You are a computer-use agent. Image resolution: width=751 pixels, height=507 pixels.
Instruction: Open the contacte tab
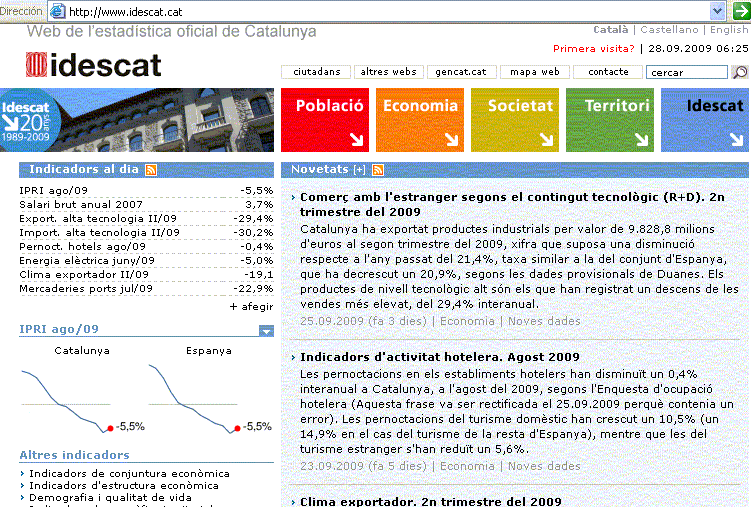click(608, 72)
